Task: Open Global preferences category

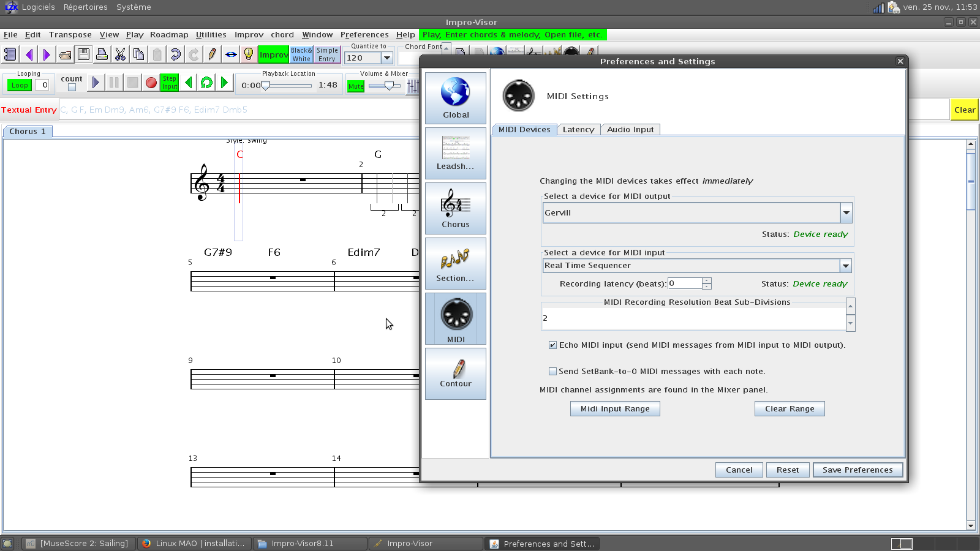Action: [x=456, y=99]
